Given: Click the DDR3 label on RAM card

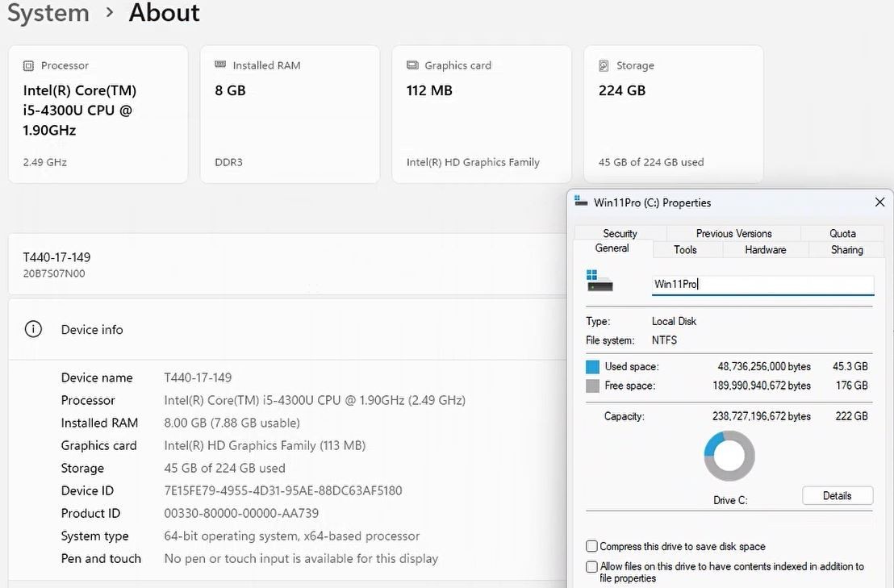Looking at the screenshot, I should [x=228, y=162].
